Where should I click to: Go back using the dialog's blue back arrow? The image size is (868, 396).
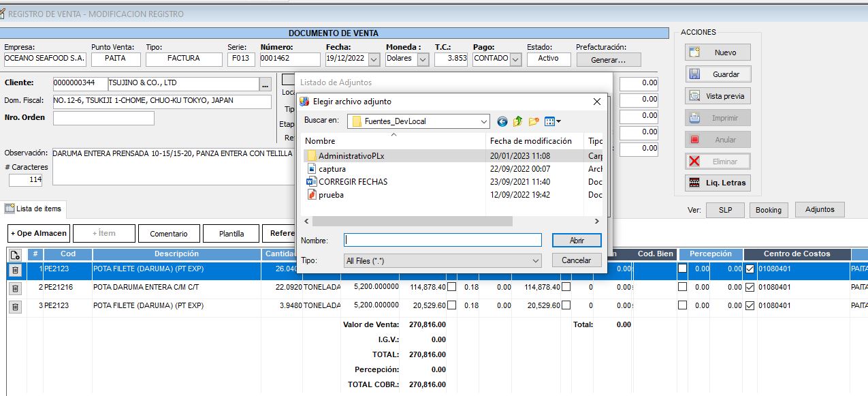pyautogui.click(x=502, y=121)
